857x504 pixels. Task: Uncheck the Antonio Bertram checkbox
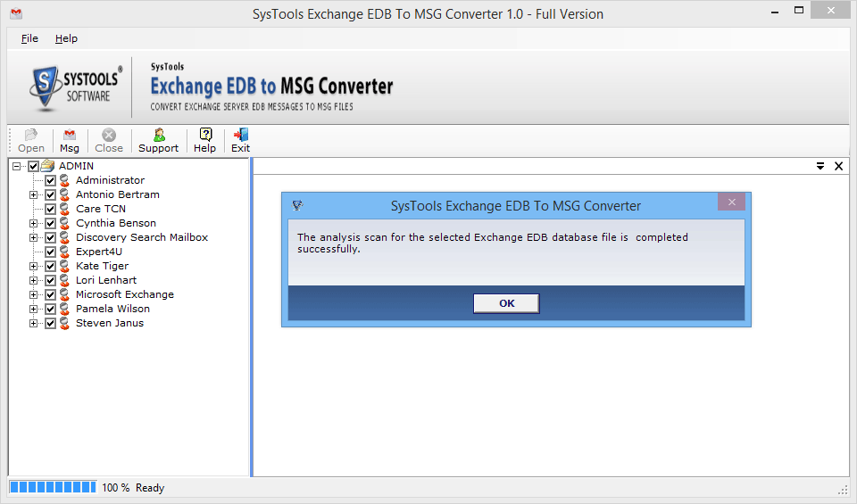click(x=50, y=194)
